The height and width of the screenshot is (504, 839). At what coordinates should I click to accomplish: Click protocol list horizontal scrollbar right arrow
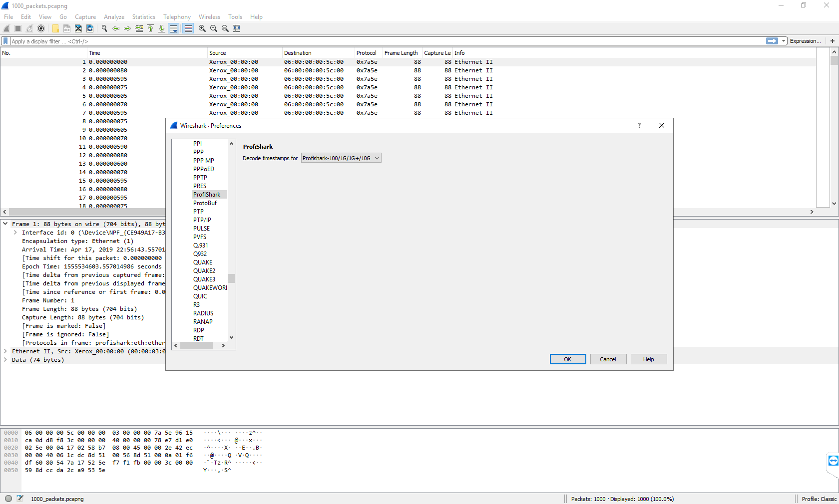point(223,345)
